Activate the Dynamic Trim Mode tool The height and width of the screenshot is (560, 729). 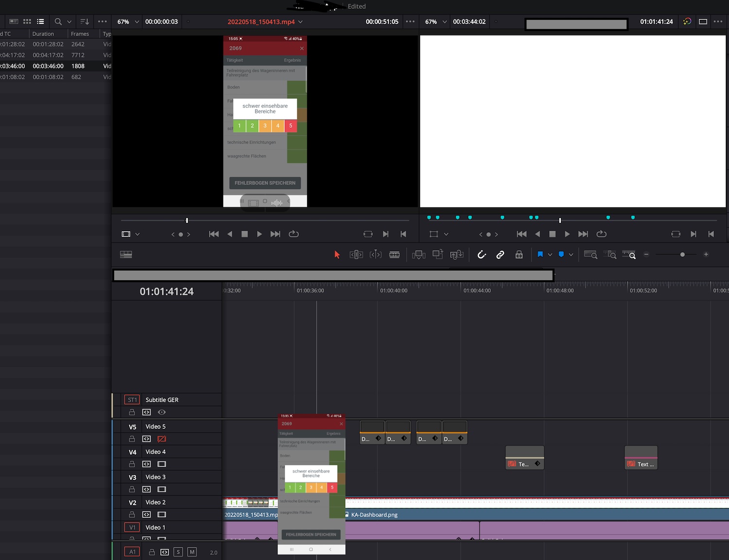pyautogui.click(x=376, y=255)
